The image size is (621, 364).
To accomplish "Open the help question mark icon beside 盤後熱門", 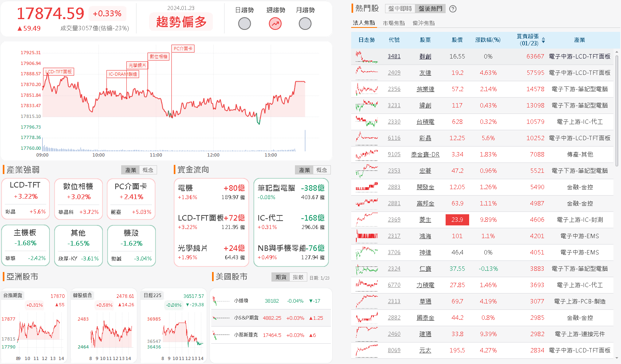I will click(x=453, y=9).
